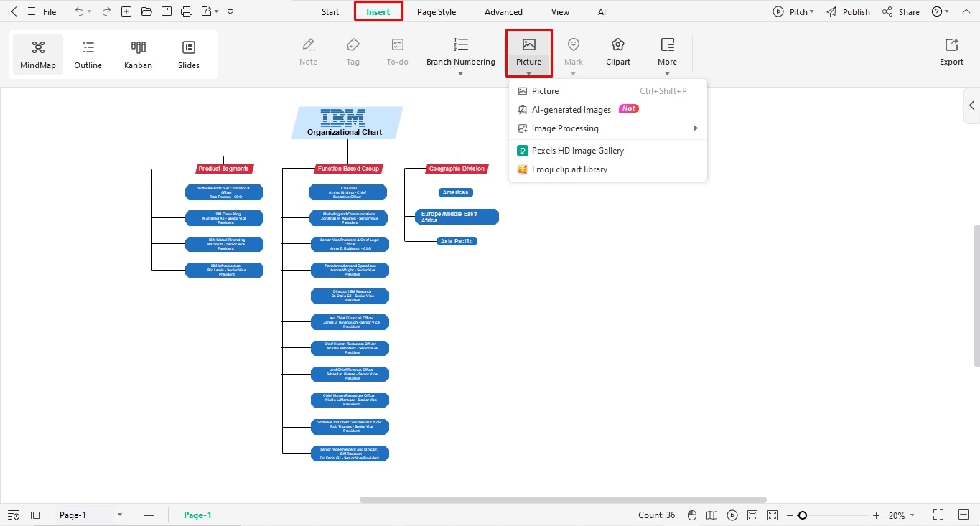Click the Undo arrow icon
The width and height of the screenshot is (980, 526).
79,11
